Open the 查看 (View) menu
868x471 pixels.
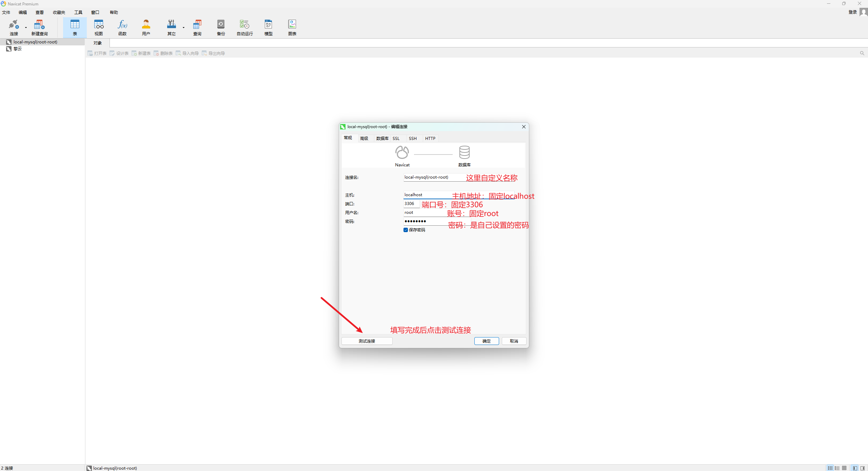tap(40, 12)
